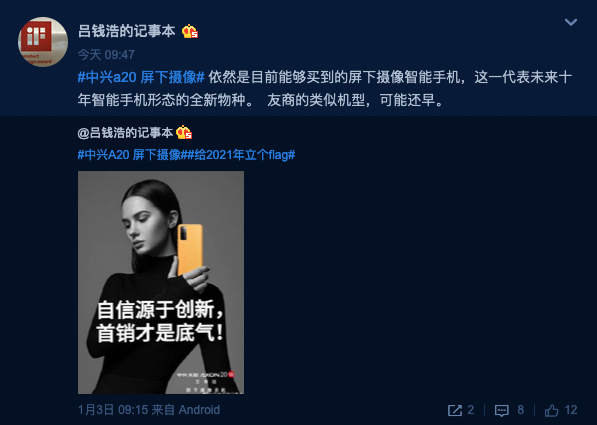Viewport: 597px width, 425px height.
Task: Open the @吕钱浩的记事本 mention in the repost
Action: [125, 133]
